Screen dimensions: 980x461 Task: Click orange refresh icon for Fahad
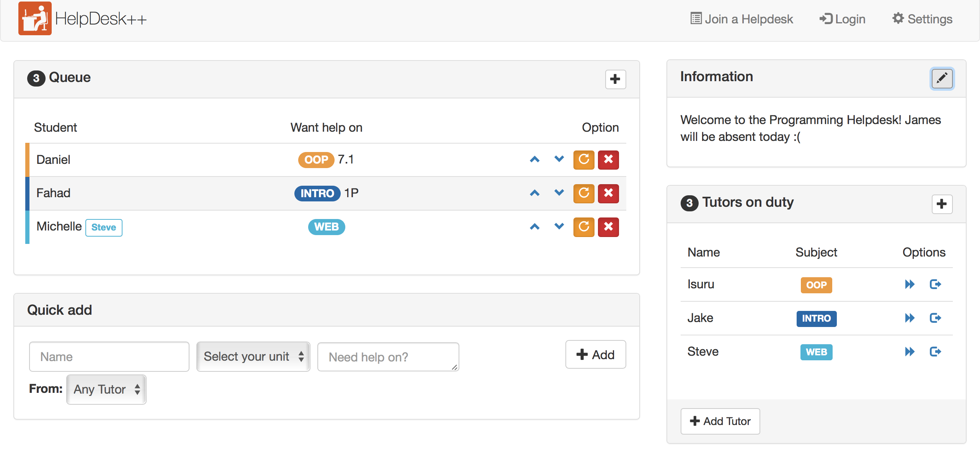pyautogui.click(x=583, y=193)
